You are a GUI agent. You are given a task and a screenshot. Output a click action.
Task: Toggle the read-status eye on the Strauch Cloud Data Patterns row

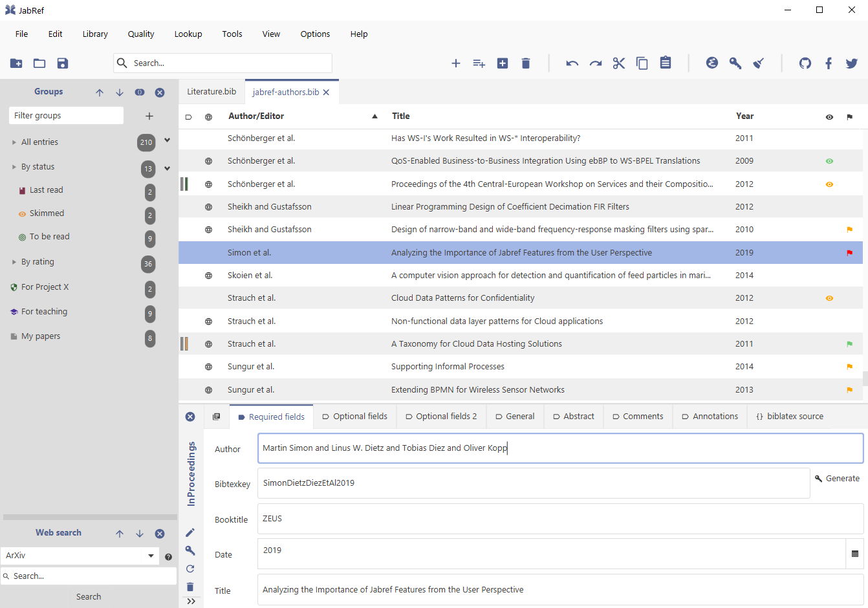(829, 298)
